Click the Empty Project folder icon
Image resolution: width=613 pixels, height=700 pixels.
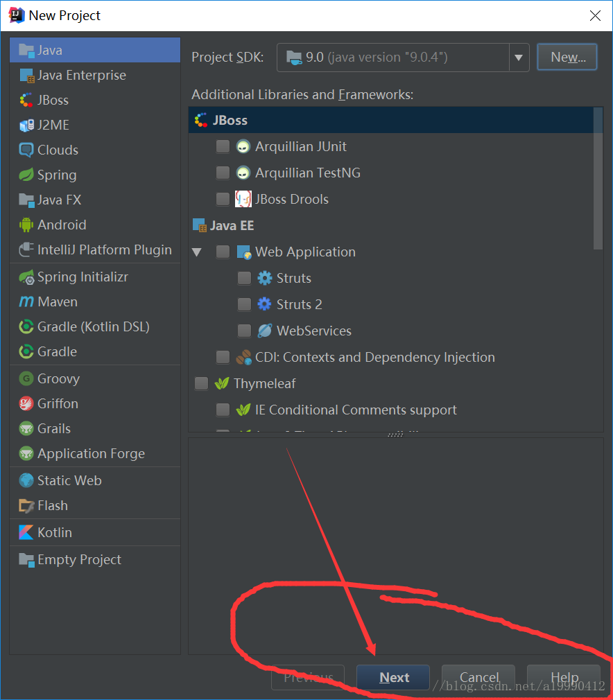tap(26, 559)
